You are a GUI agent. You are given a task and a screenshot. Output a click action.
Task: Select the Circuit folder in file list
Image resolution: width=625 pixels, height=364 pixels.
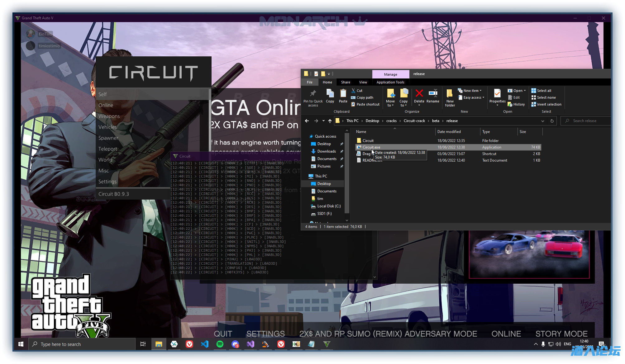click(368, 141)
